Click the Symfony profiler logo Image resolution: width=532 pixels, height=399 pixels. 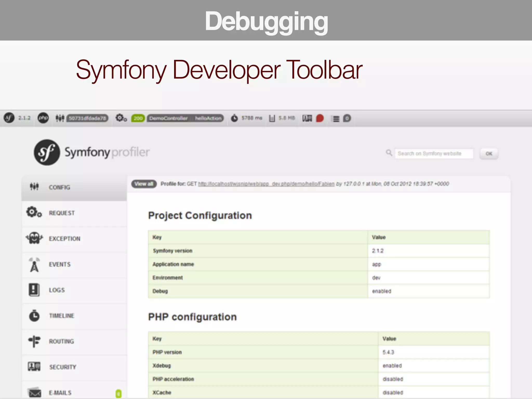point(91,152)
